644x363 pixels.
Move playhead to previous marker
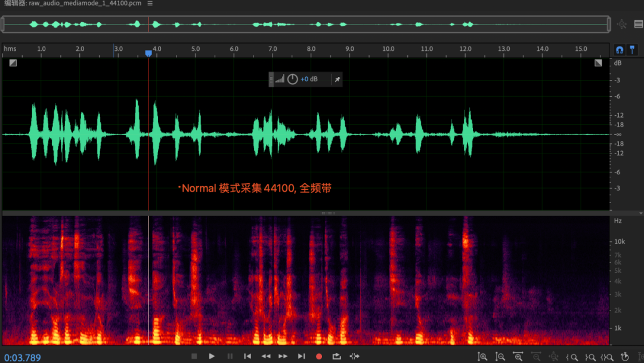(x=247, y=356)
